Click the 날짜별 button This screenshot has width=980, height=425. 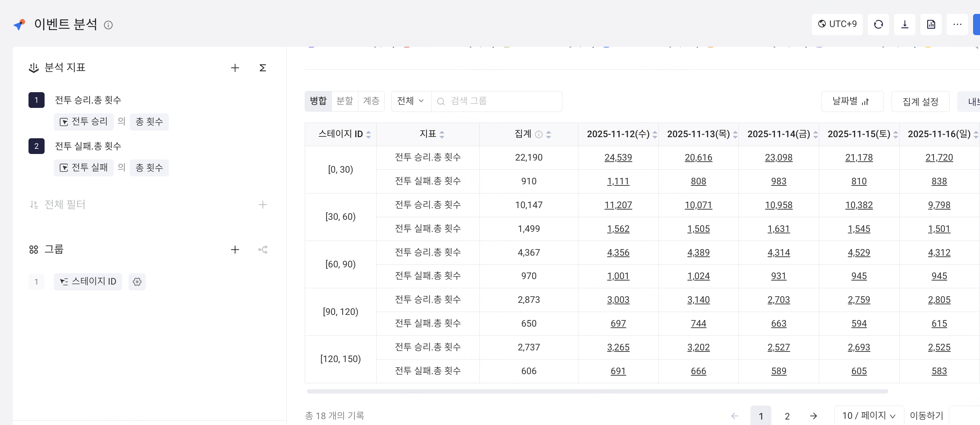(x=852, y=101)
